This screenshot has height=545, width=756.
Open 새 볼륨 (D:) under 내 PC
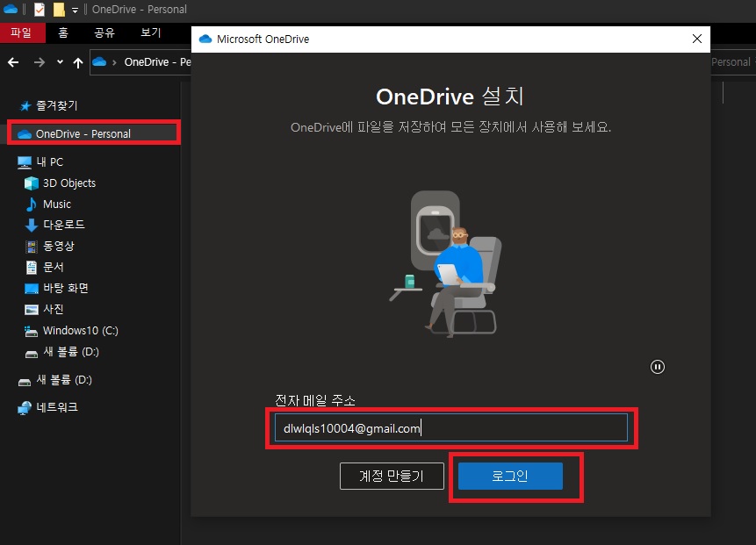click(x=71, y=351)
